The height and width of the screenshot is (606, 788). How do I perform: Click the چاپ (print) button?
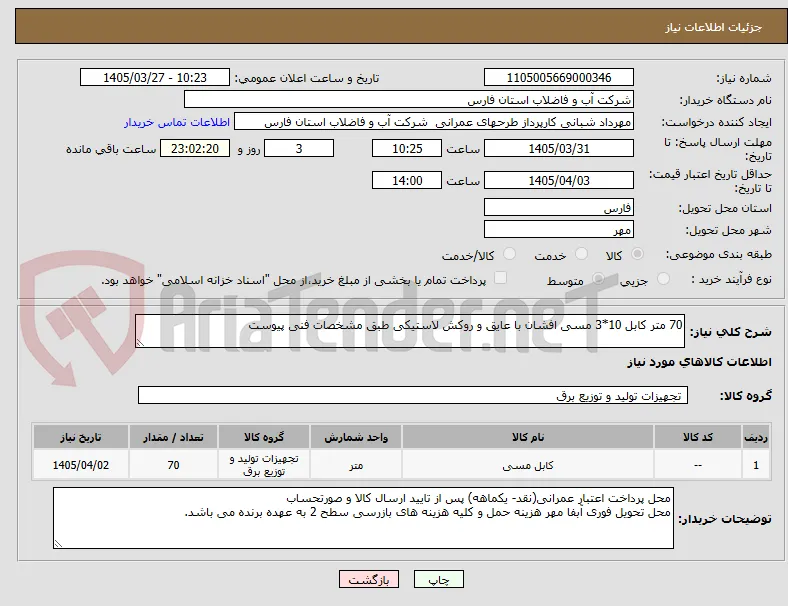(438, 579)
